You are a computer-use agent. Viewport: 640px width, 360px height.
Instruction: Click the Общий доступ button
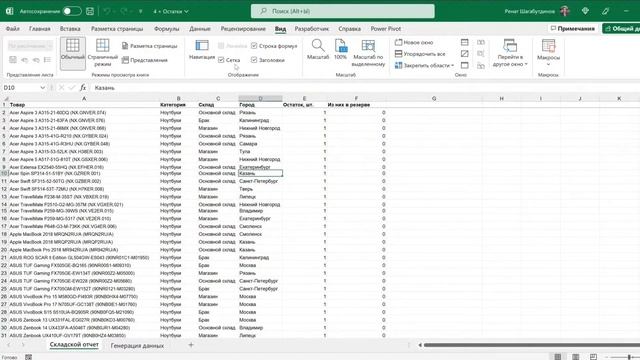(621, 29)
